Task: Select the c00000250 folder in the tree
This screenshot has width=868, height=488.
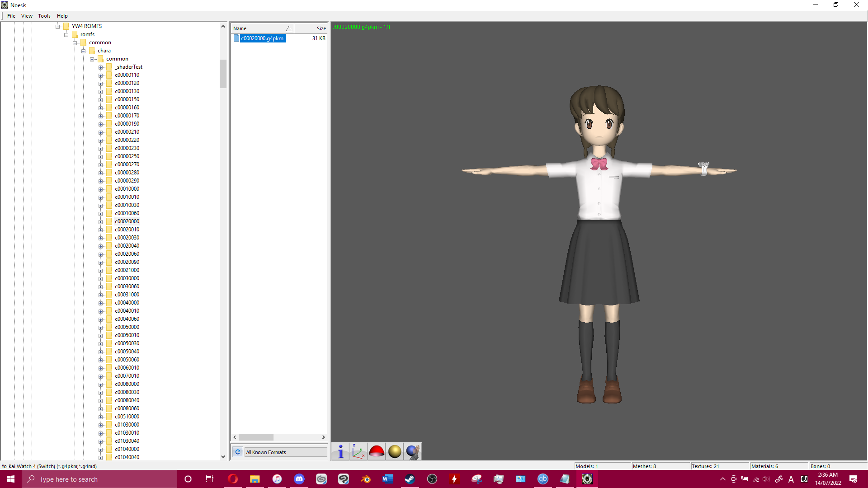Action: coord(127,156)
